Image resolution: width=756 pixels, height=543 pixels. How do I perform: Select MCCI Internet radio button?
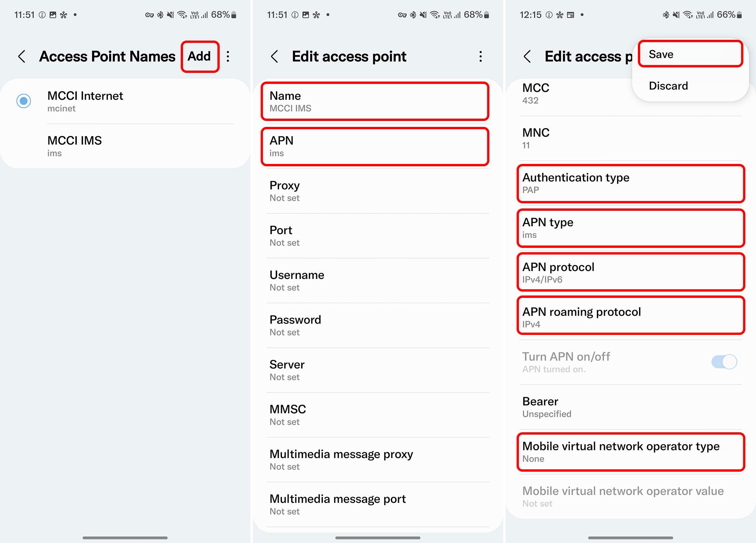click(x=24, y=101)
